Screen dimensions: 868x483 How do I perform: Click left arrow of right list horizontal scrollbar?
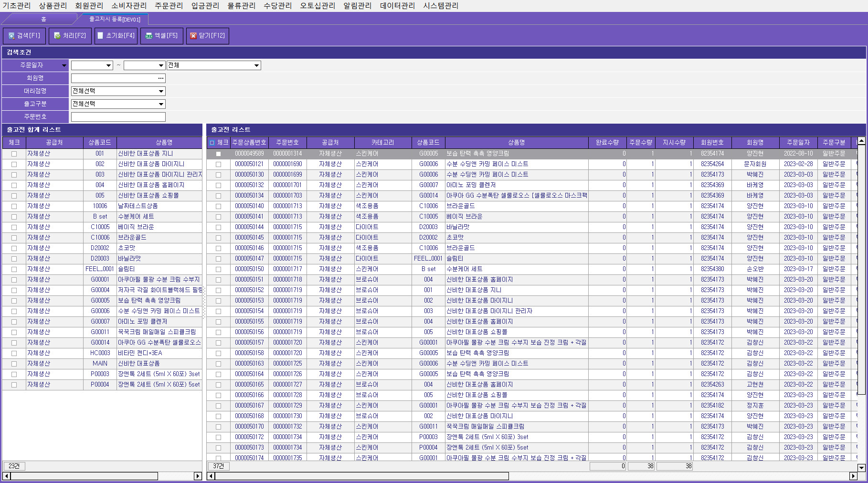tap(211, 476)
